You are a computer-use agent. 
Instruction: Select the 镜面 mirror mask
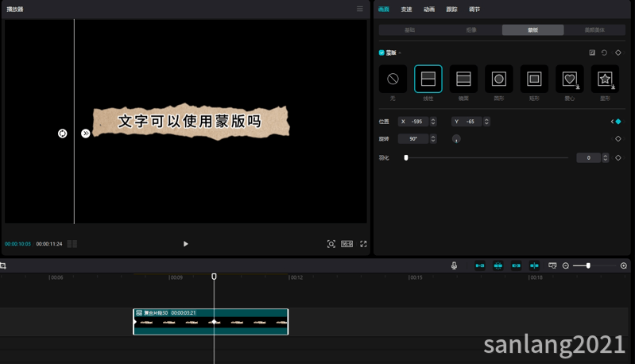(x=463, y=79)
